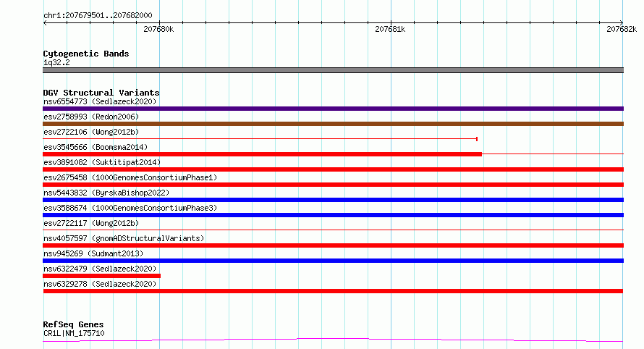Click the 207680k ruler tick label
The image size is (644, 349).
point(158,29)
